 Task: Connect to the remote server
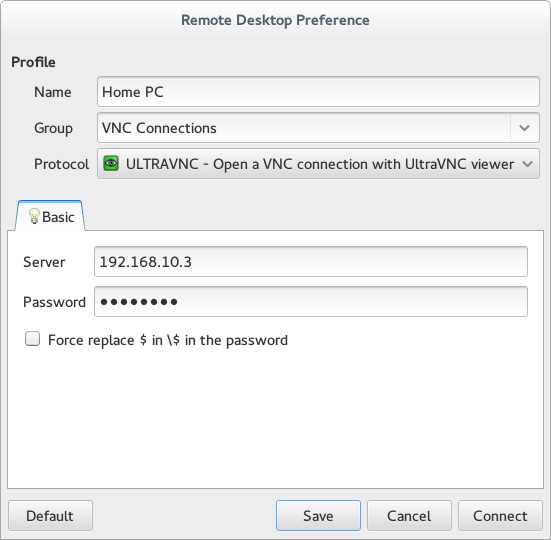[x=500, y=516]
